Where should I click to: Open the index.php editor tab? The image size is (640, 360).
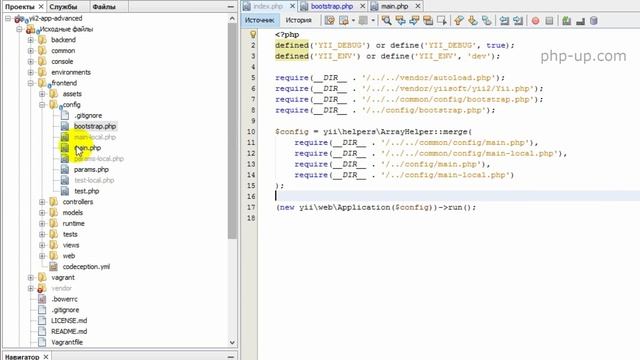coord(268,6)
